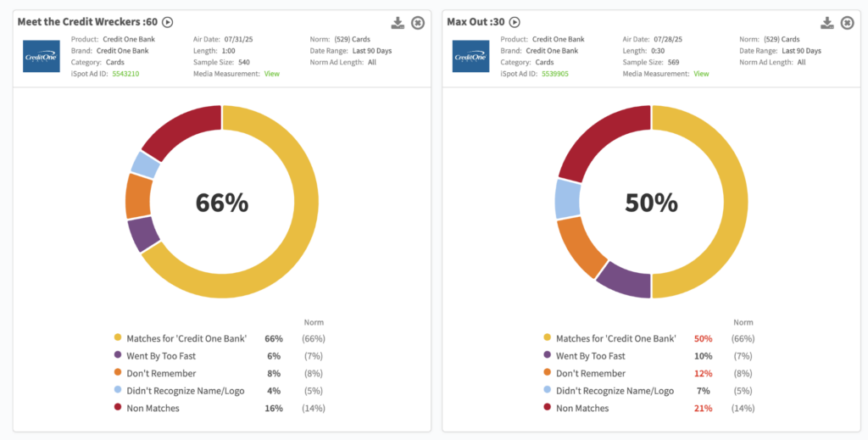
Task: Select the yellow segment of the 50% donut
Action: (736, 202)
